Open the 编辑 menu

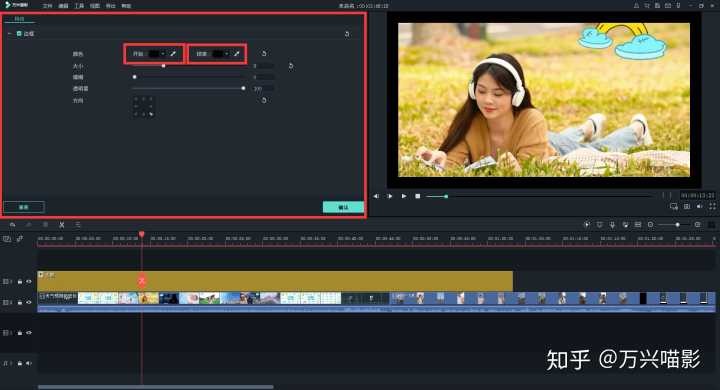tap(63, 6)
